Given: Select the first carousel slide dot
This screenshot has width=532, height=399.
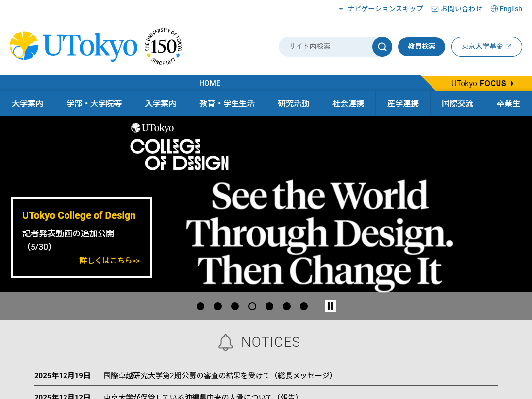Looking at the screenshot, I should pyautogui.click(x=200, y=306).
